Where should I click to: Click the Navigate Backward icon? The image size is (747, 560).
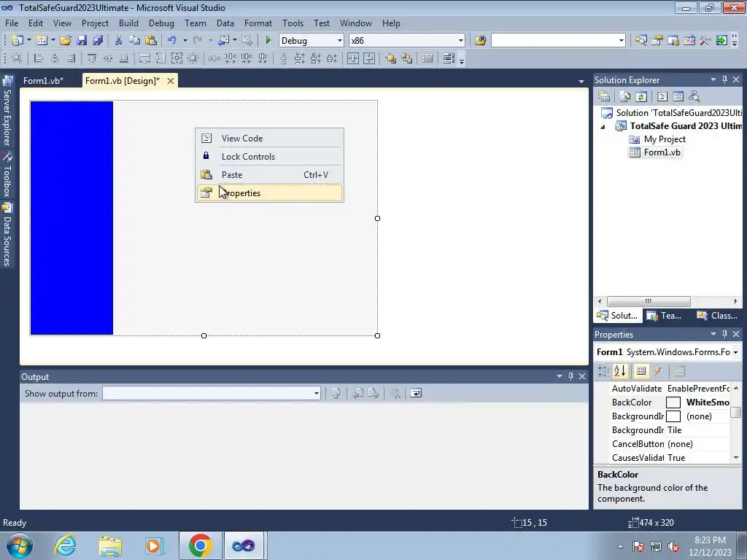224,41
